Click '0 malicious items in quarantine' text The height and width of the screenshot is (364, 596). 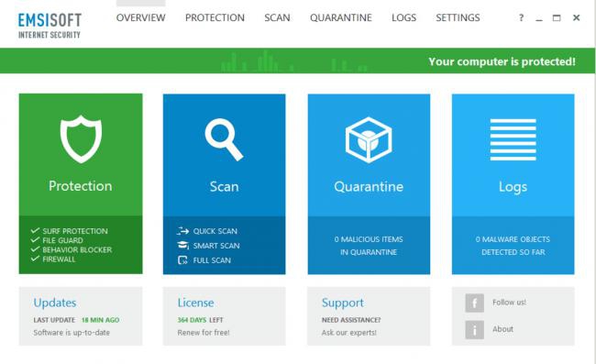[369, 246]
